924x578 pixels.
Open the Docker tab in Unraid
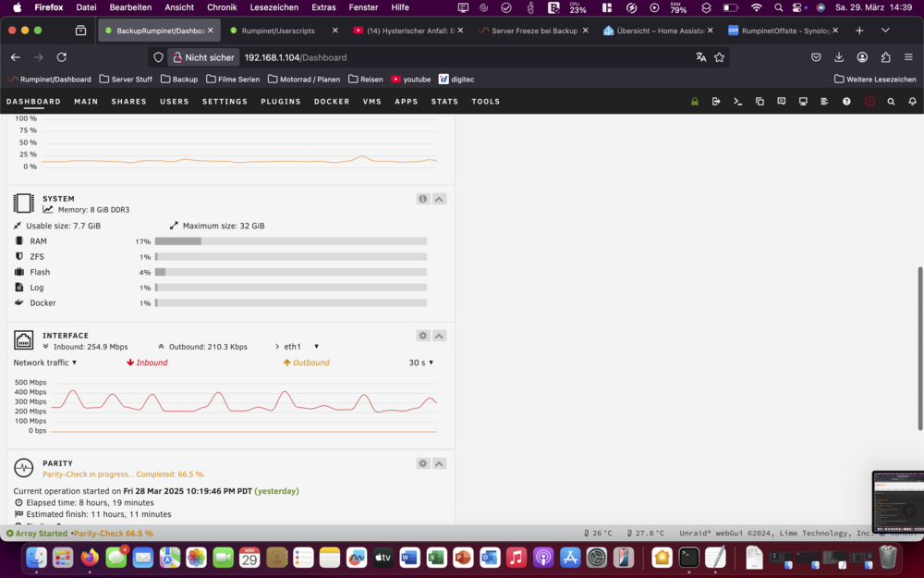(x=332, y=102)
